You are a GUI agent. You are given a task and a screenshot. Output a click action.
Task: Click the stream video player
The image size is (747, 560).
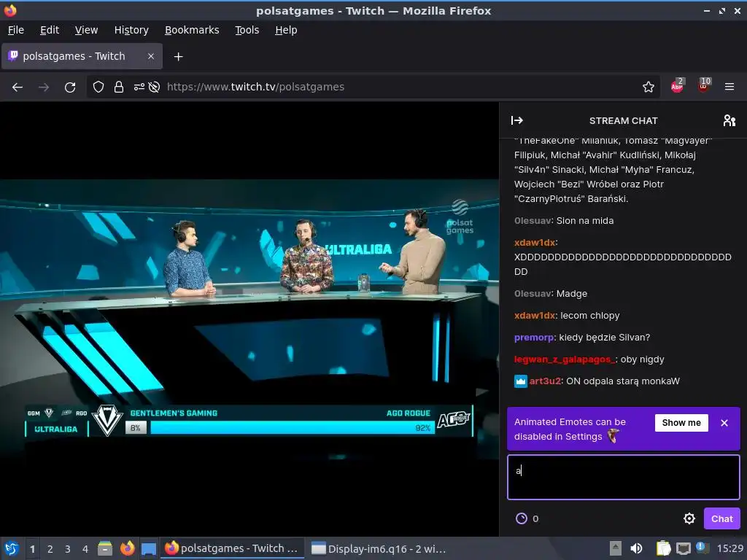249,319
